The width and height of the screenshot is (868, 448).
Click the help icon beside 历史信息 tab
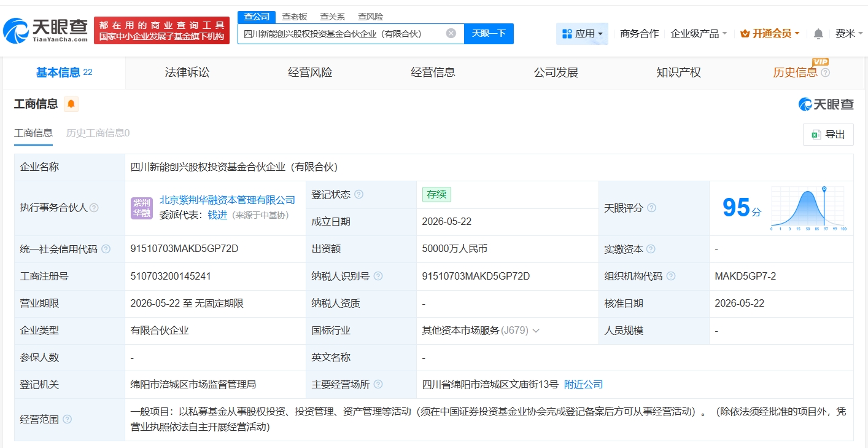[x=825, y=73]
